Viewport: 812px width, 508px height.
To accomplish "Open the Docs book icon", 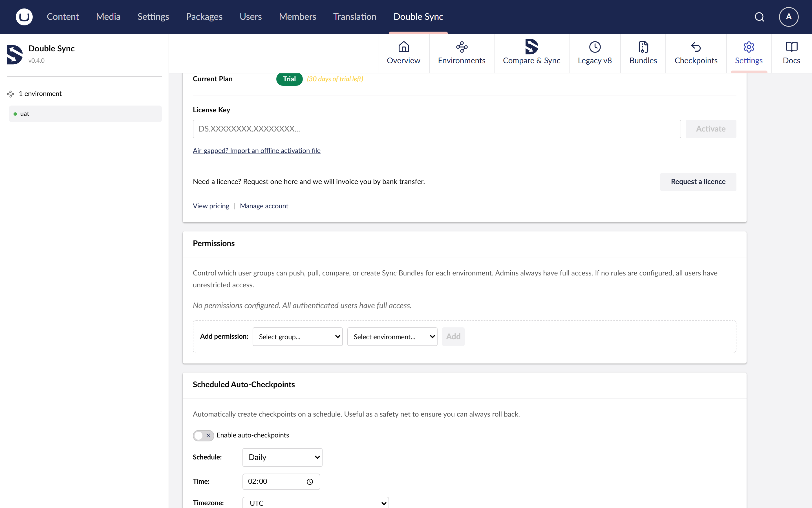I will click(x=791, y=47).
